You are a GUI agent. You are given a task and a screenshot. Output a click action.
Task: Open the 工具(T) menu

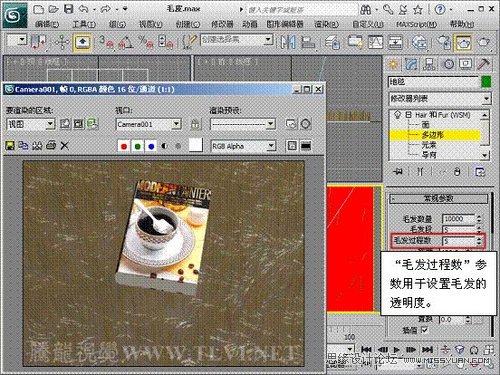click(x=84, y=24)
